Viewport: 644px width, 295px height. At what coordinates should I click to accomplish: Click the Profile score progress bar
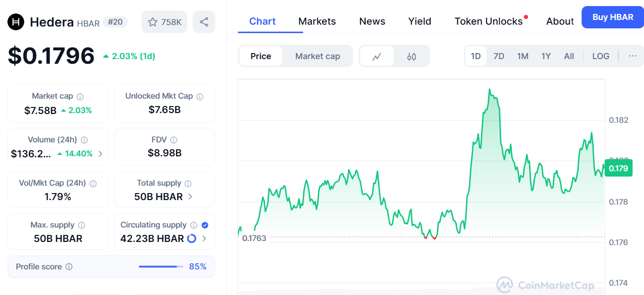(161, 267)
